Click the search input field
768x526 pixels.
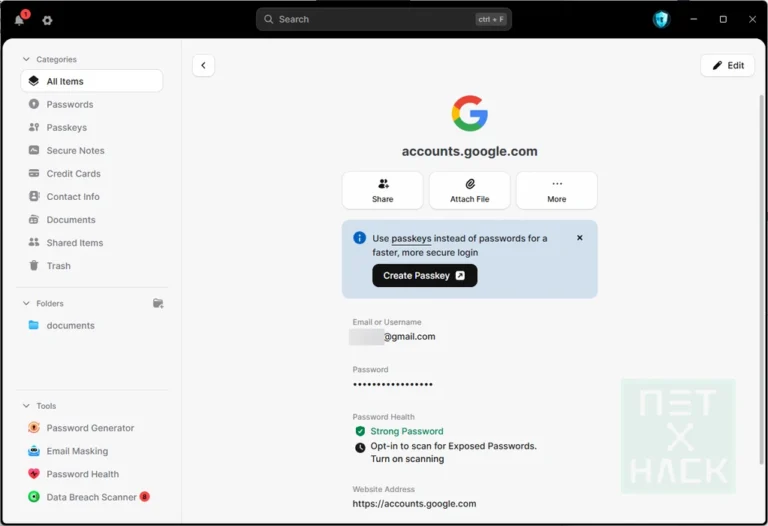point(370,19)
